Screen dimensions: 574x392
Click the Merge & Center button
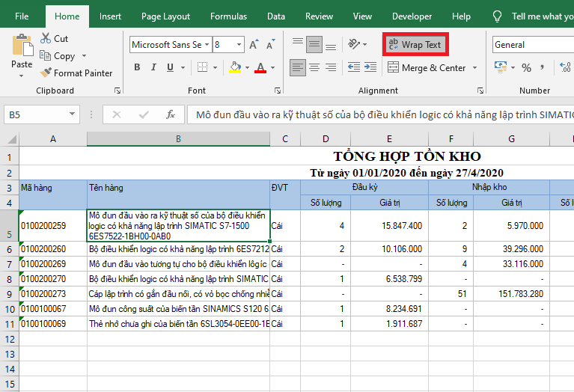point(426,68)
